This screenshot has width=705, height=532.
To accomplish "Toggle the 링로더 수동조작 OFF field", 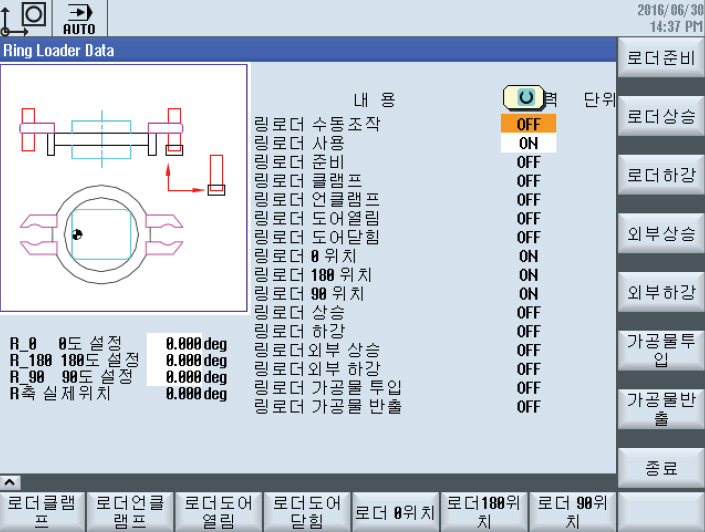I will pos(528,125).
